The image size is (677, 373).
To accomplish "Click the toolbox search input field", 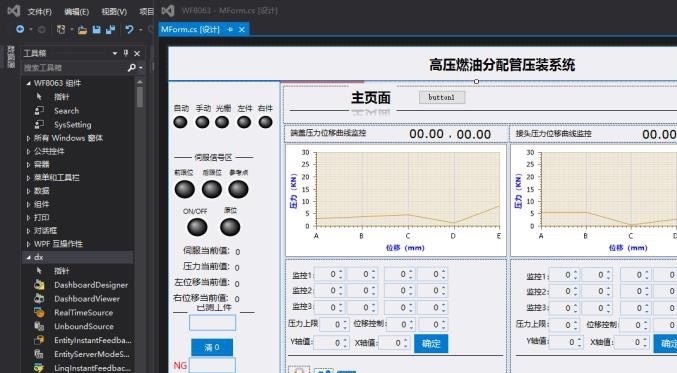I will coord(74,68).
